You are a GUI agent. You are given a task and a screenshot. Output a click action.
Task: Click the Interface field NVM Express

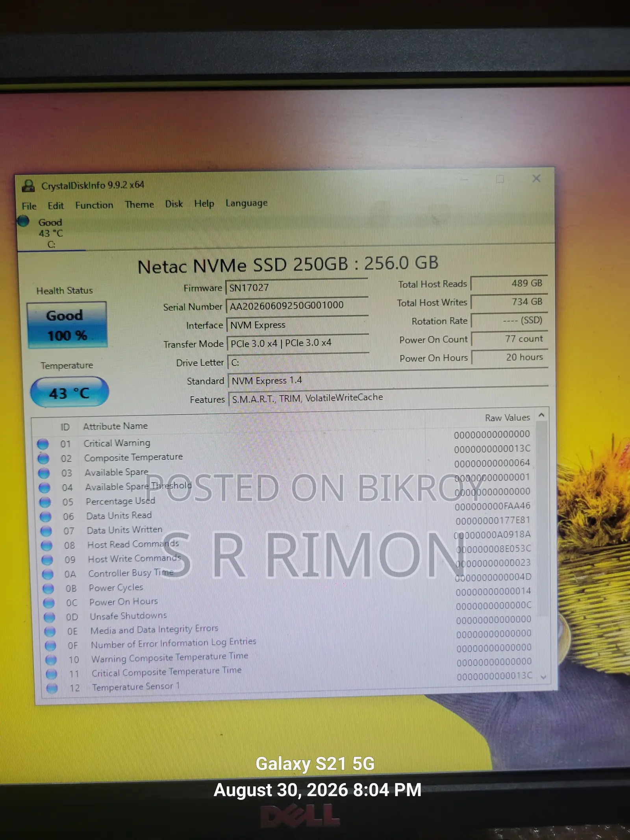tap(298, 324)
